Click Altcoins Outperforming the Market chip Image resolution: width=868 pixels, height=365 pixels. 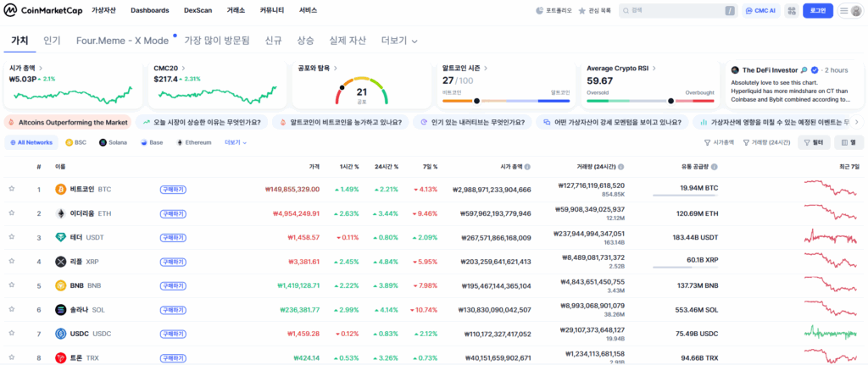point(68,122)
